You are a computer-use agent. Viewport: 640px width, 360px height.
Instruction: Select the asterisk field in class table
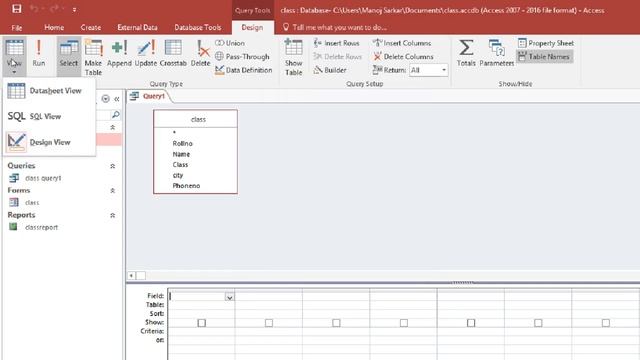[174, 133]
